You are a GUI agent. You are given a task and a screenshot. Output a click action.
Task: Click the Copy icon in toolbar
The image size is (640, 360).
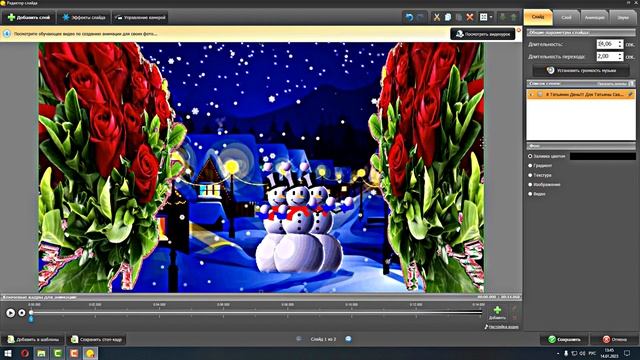click(448, 17)
